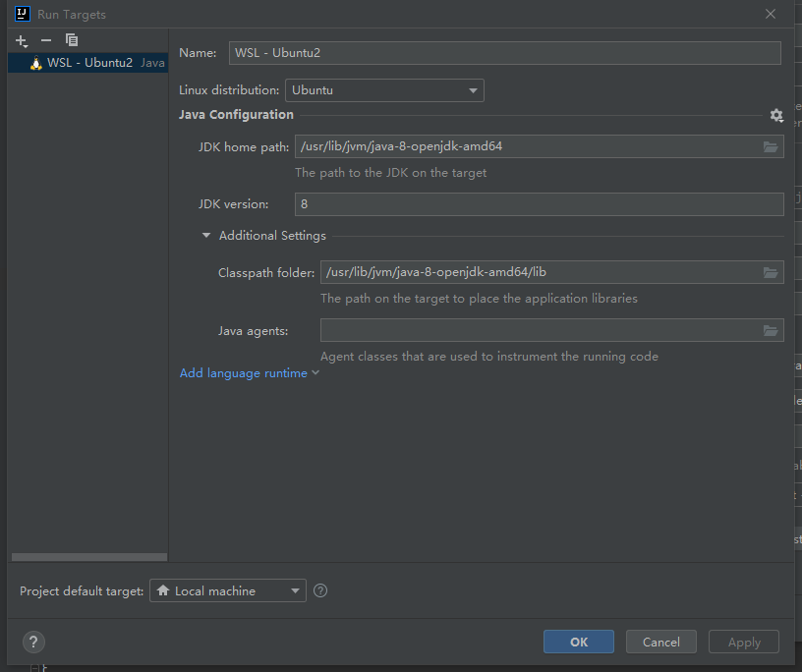Viewport: 802px width, 672px height.
Task: Duplicate the target using the copy icon
Action: [72, 40]
